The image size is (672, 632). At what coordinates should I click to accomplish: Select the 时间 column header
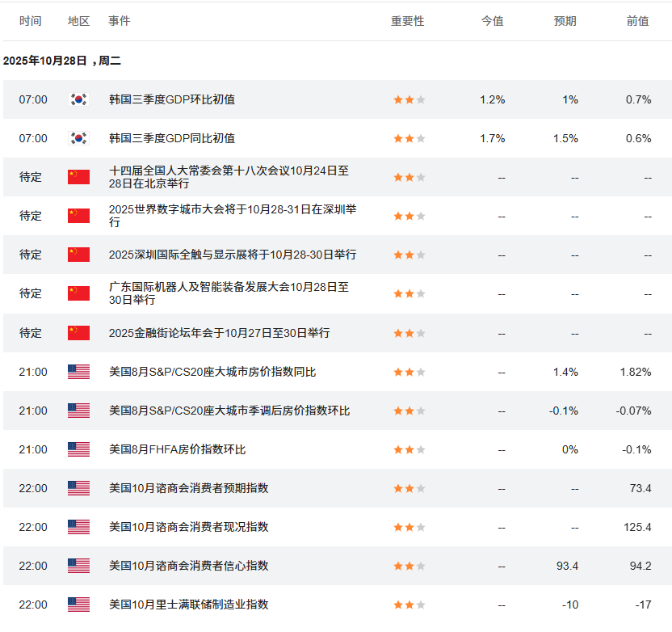click(x=31, y=21)
